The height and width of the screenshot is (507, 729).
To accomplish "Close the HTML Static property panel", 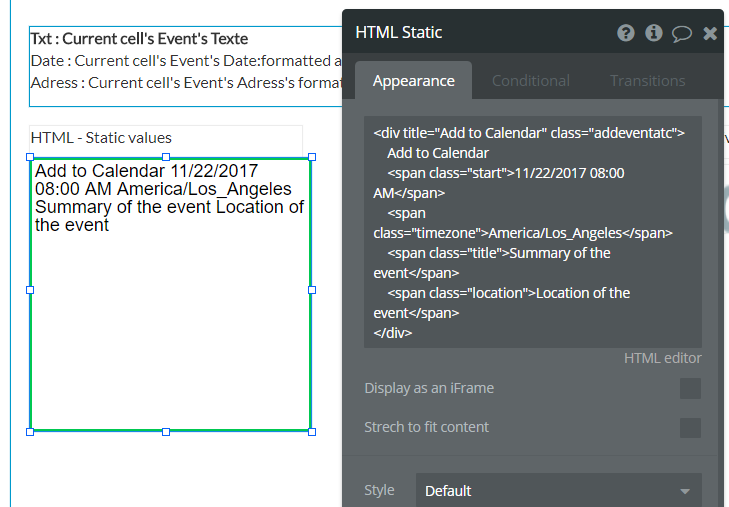I will (710, 33).
